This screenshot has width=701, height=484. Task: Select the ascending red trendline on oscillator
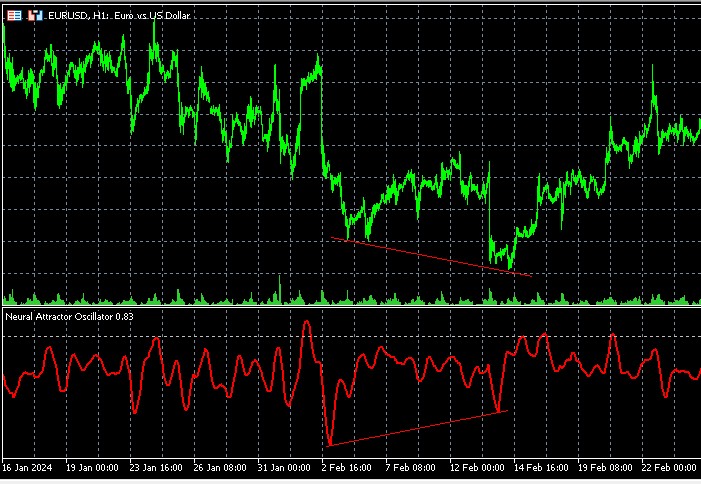tap(417, 428)
